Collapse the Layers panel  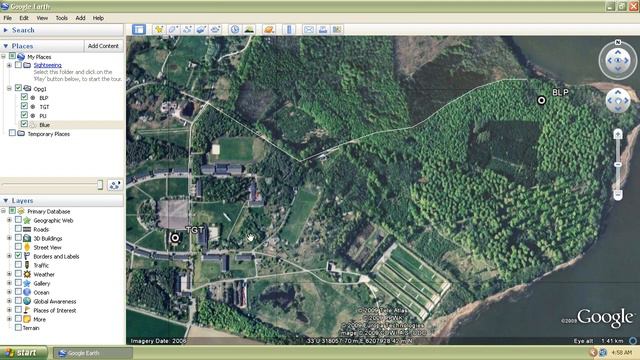click(x=6, y=200)
